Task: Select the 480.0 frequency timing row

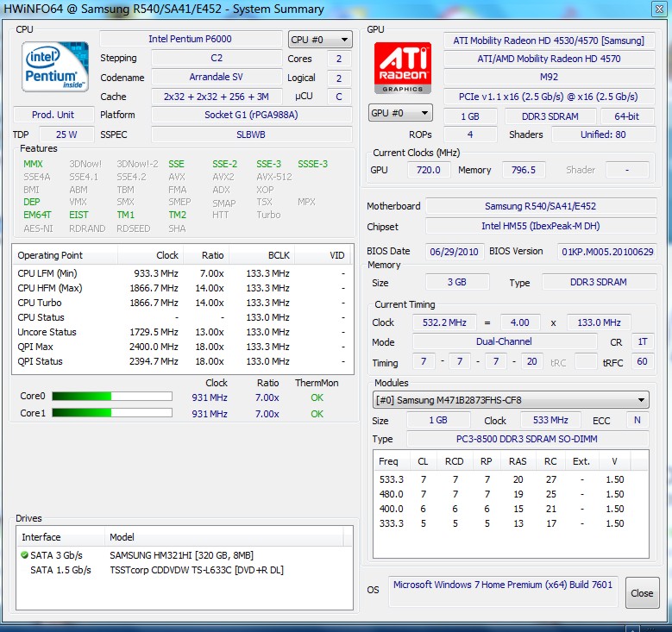Action: (x=511, y=494)
